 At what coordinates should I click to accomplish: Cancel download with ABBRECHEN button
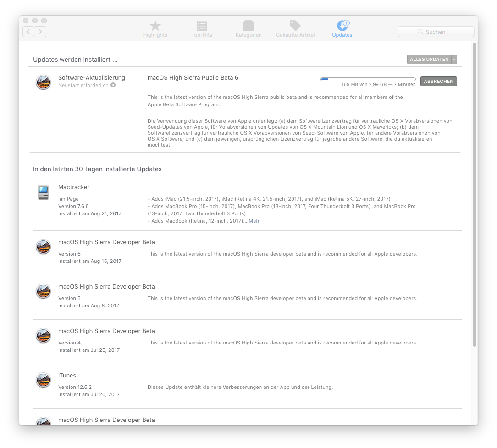tap(439, 82)
